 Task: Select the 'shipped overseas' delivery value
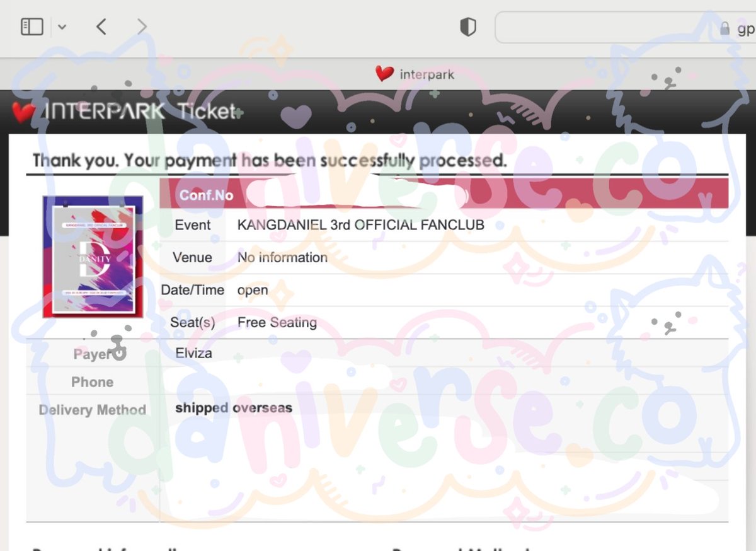click(x=234, y=408)
